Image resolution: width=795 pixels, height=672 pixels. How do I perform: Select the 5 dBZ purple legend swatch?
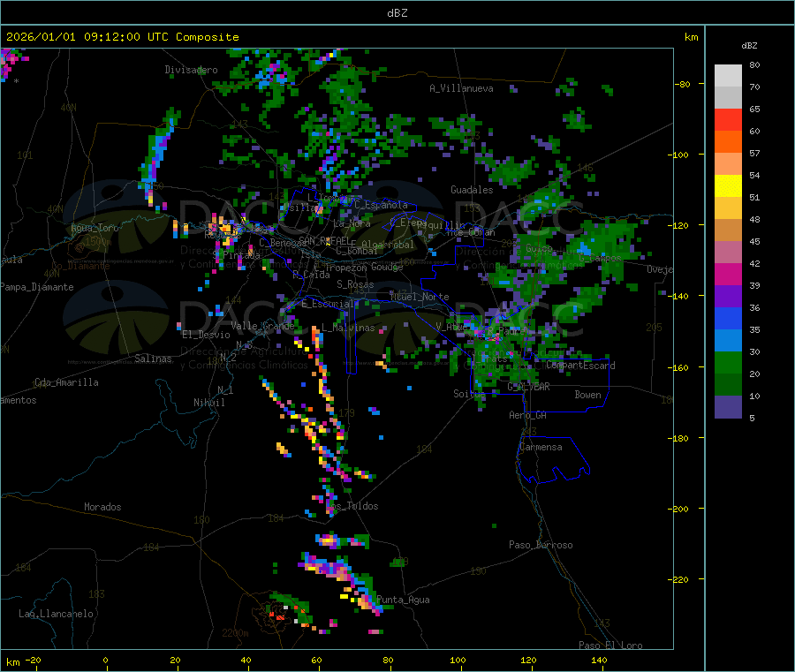point(728,407)
